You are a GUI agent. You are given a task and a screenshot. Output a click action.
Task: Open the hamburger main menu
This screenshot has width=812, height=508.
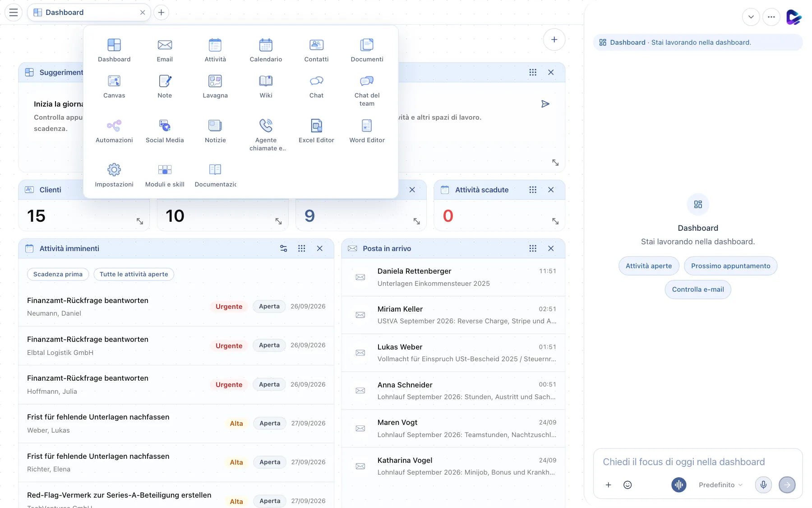[14, 12]
